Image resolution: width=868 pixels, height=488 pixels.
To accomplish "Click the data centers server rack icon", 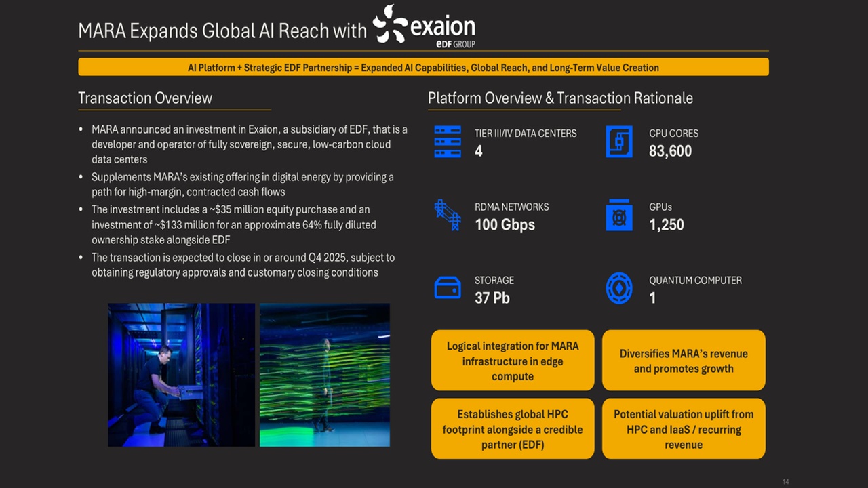I will (448, 142).
